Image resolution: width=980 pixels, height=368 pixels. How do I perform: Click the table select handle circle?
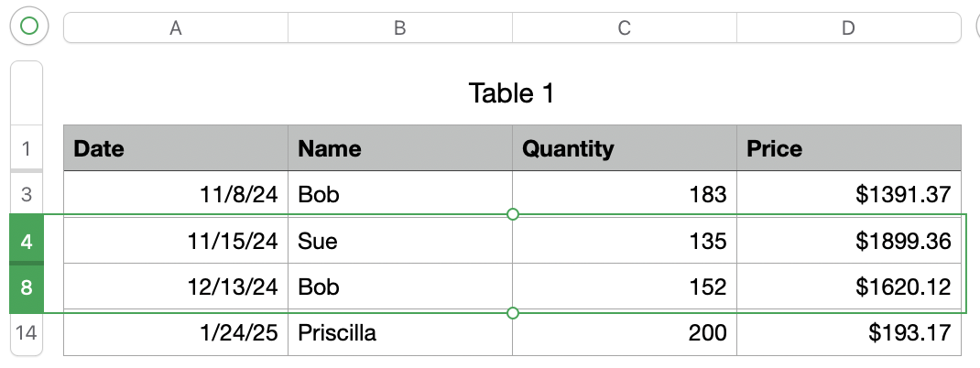tap(28, 27)
